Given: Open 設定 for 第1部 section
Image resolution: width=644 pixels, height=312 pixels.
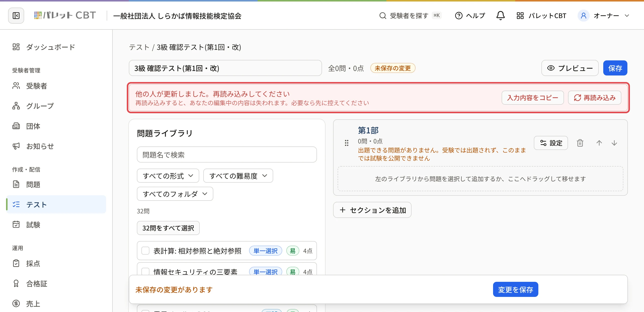Looking at the screenshot, I should 551,143.
